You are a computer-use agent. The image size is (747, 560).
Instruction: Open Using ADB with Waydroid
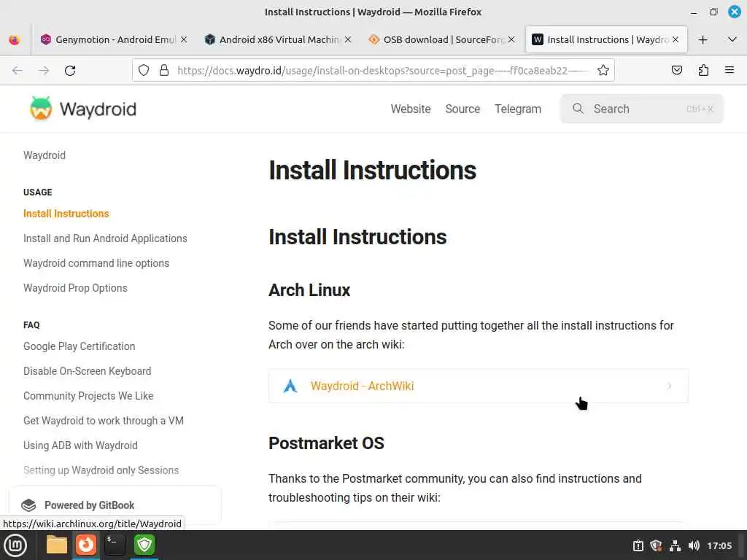(80, 446)
